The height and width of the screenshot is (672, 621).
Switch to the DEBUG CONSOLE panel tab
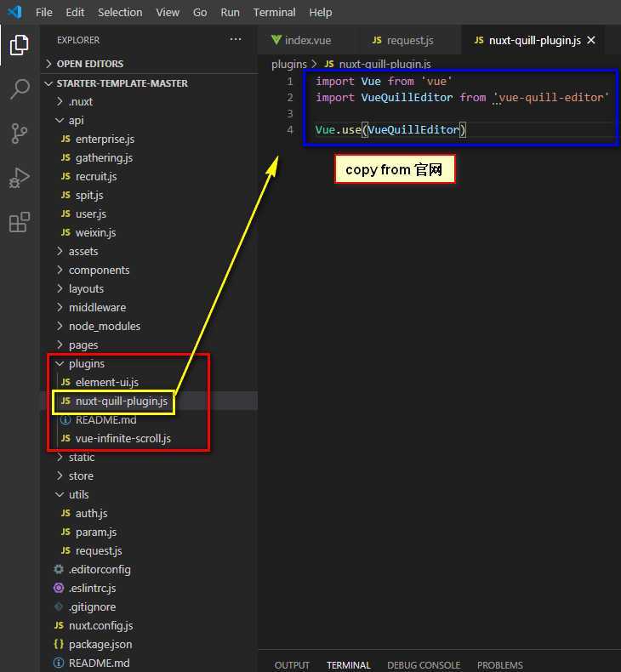(424, 665)
